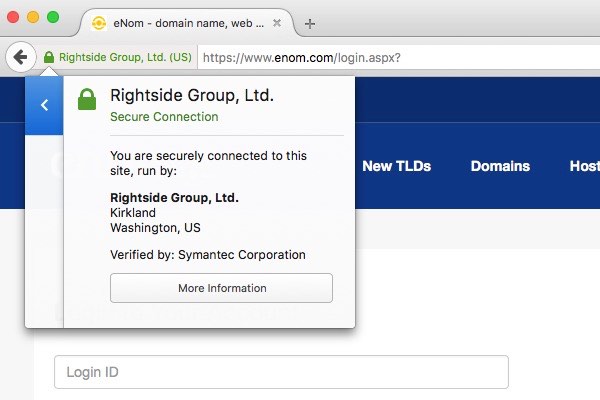Click the Secure Connection text in the popup
Screen dimensions: 600x400
pyautogui.click(x=164, y=117)
